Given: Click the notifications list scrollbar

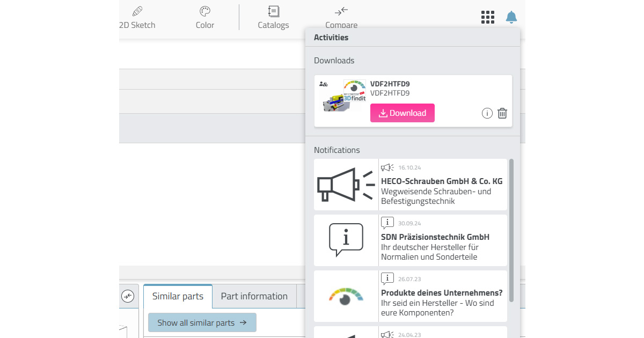Looking at the screenshot, I should pos(511,230).
